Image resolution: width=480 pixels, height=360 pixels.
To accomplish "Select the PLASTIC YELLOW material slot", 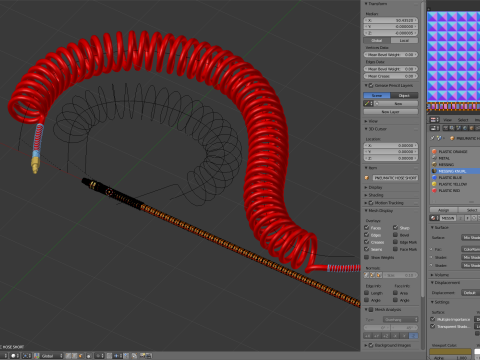I will [x=455, y=184].
